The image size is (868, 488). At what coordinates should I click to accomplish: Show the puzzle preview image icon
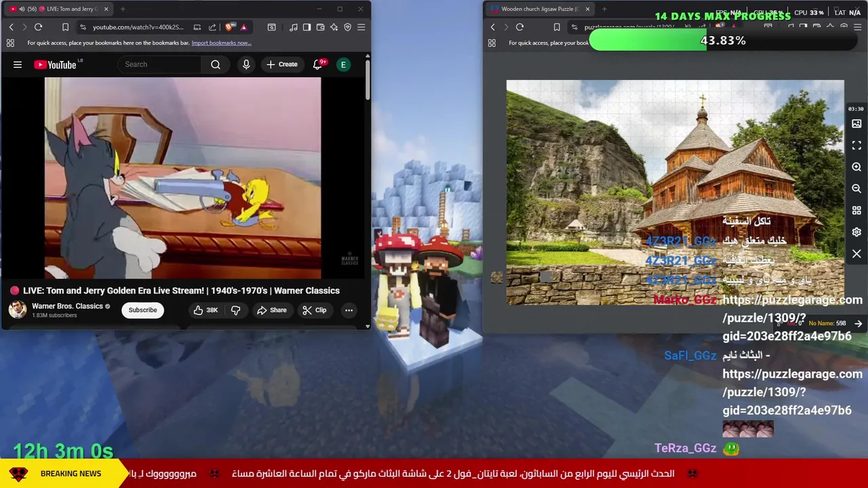(856, 124)
